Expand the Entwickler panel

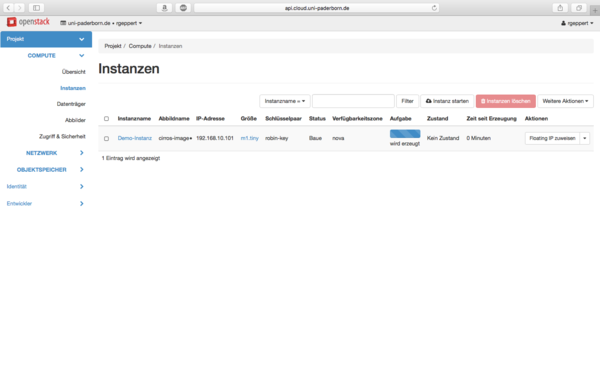point(45,204)
